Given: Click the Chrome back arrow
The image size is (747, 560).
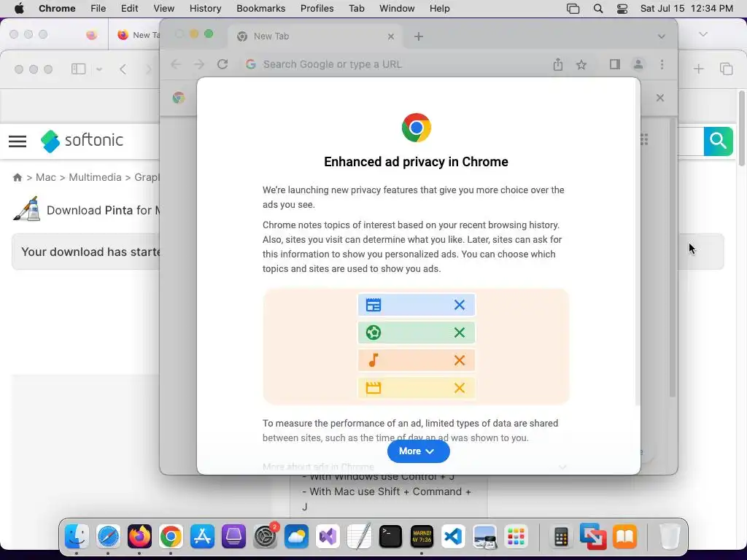Looking at the screenshot, I should point(176,64).
